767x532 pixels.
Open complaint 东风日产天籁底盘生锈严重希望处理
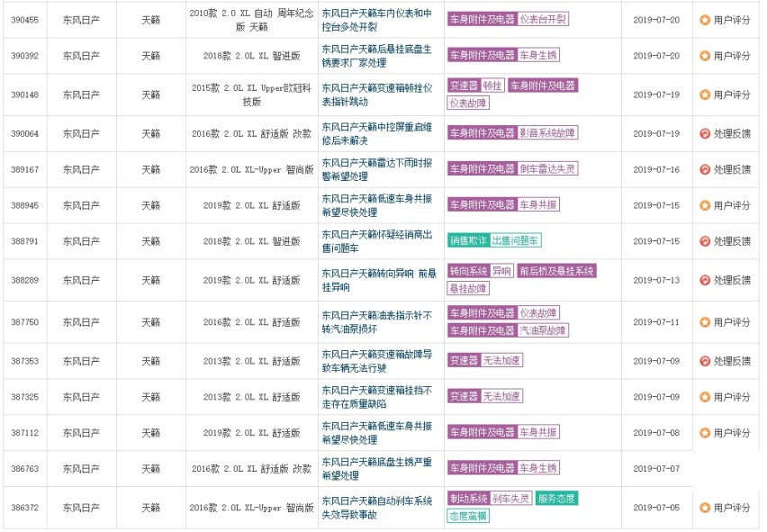pos(376,468)
